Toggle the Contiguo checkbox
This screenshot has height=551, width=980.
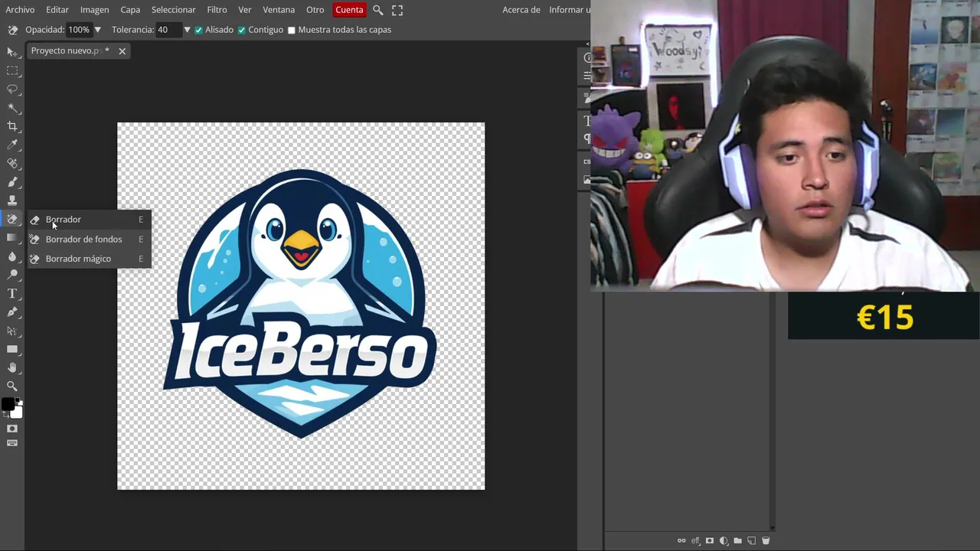242,30
